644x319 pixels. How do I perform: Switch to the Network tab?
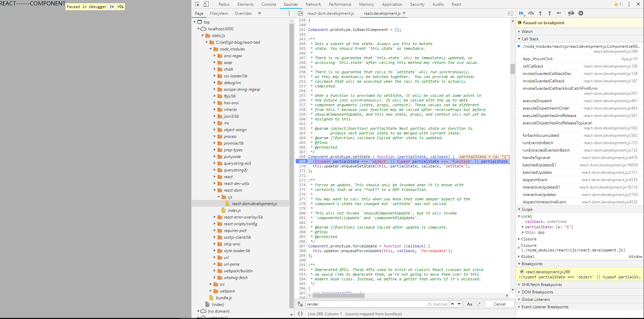[x=313, y=4]
